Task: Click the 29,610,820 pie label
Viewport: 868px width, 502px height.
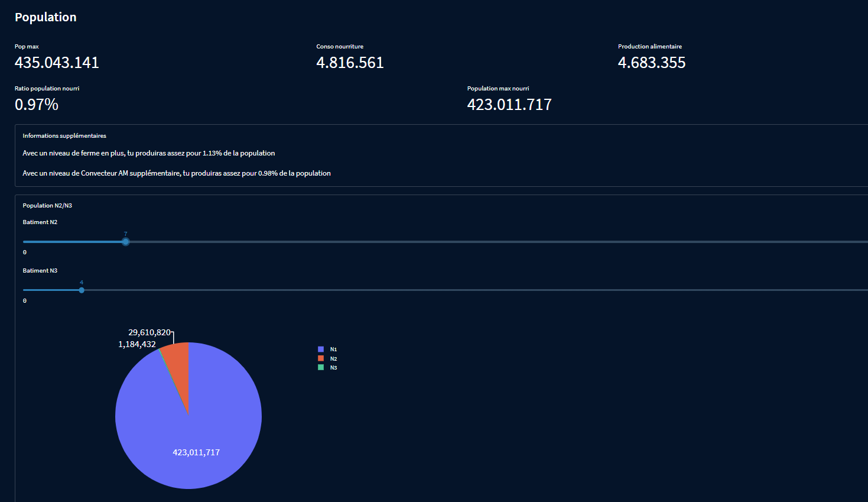Action: [x=149, y=333]
